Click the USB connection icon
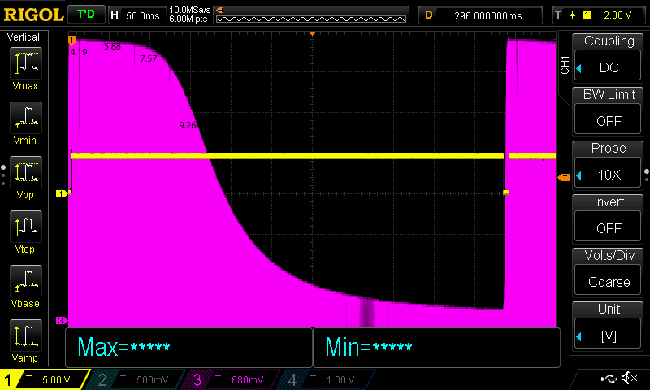 pos(608,378)
